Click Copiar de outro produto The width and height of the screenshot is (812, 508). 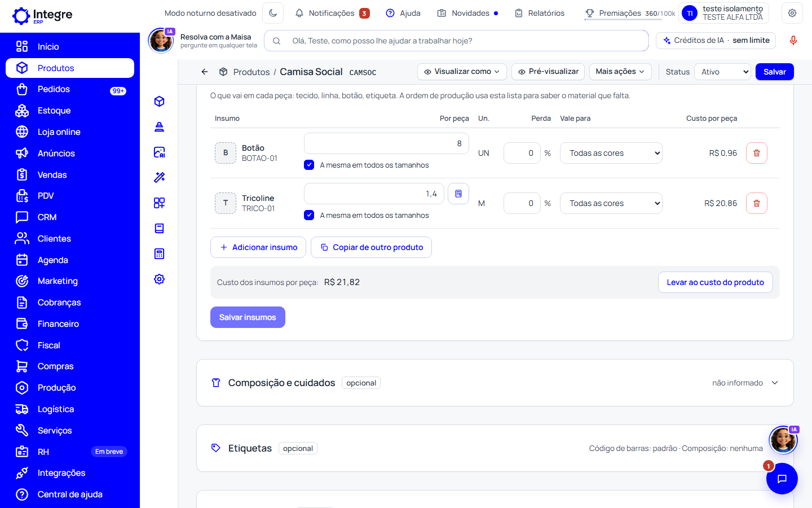pyautogui.click(x=371, y=247)
